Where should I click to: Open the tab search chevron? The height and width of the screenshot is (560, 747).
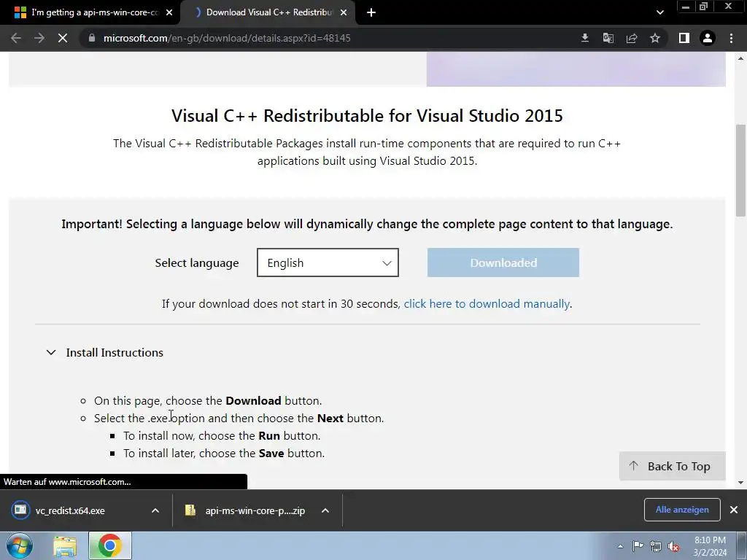(x=659, y=12)
